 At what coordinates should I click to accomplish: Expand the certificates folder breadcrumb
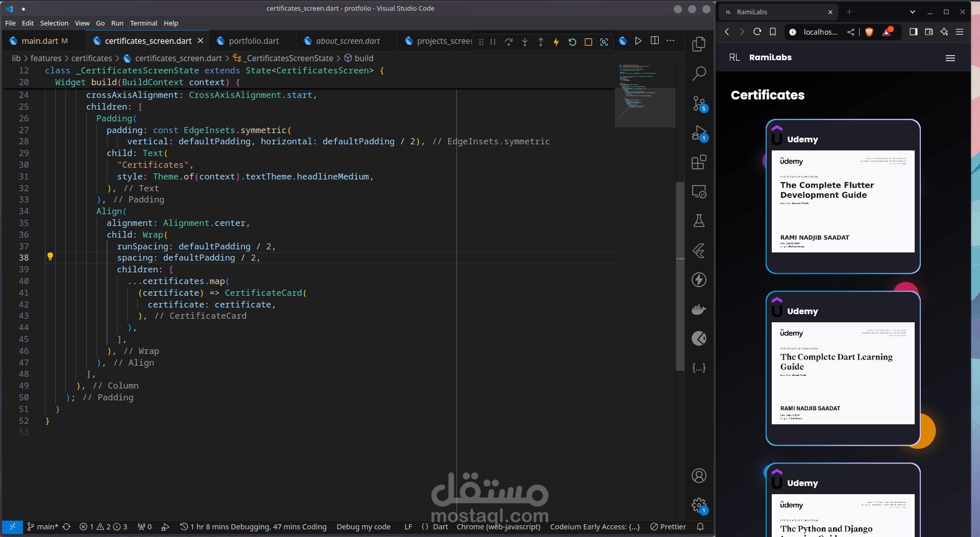click(91, 58)
